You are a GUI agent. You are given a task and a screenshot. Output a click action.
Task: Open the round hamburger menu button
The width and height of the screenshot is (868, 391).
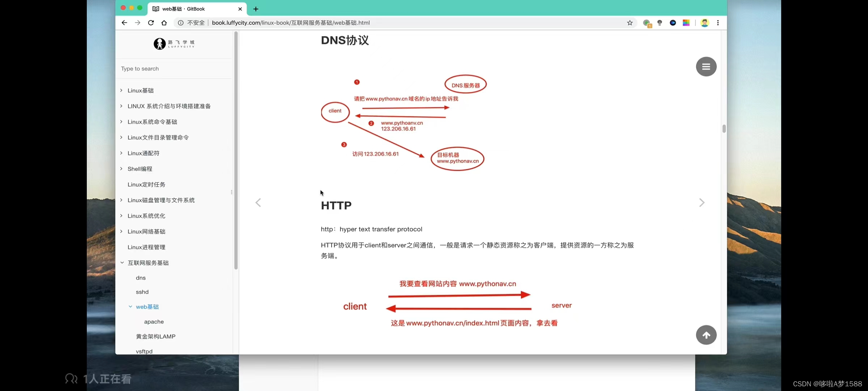point(706,67)
